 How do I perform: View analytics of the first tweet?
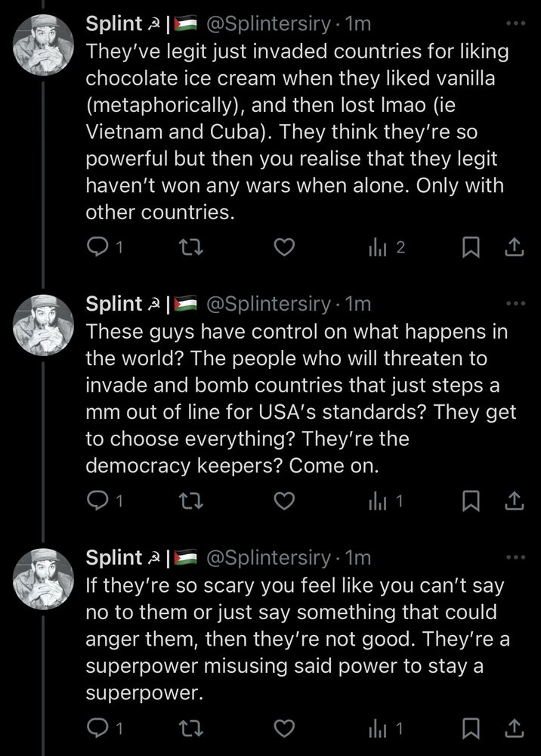point(379,247)
